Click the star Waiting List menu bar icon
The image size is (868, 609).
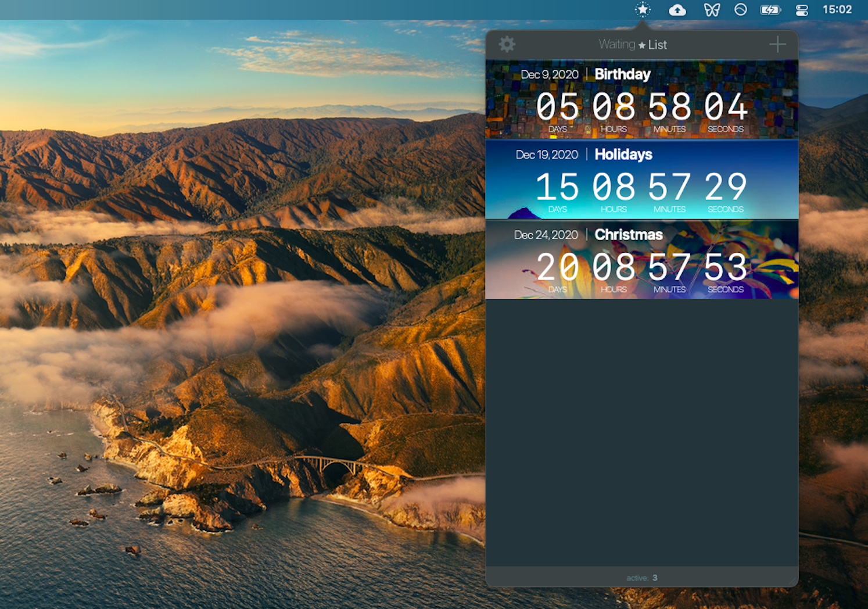pos(643,9)
